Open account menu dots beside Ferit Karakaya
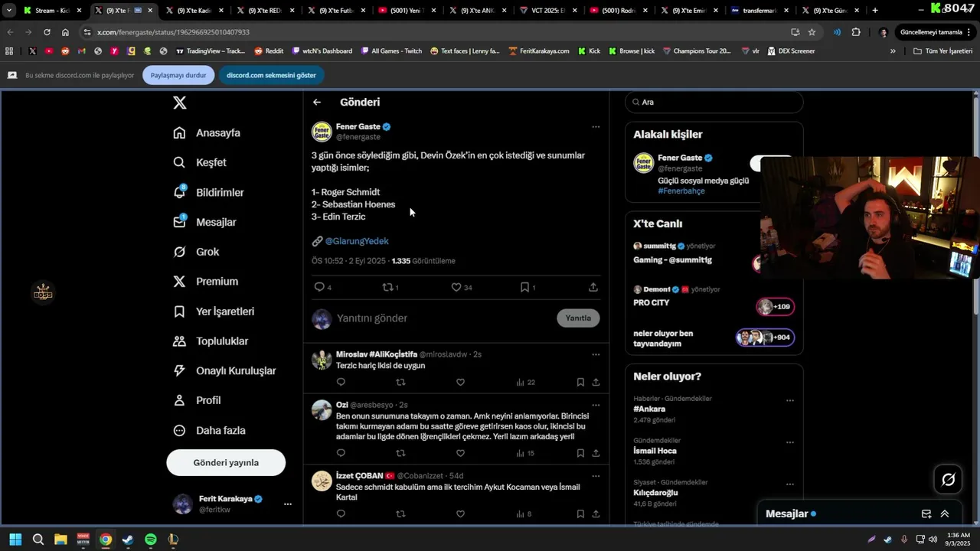This screenshot has height=551, width=980. (288, 504)
